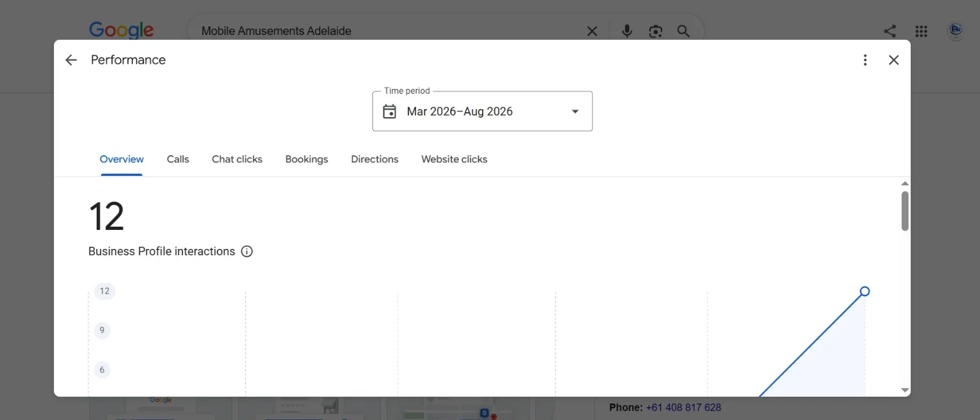The height and width of the screenshot is (420, 980).
Task: Click the dialog scrollbar down arrow
Action: [905, 390]
